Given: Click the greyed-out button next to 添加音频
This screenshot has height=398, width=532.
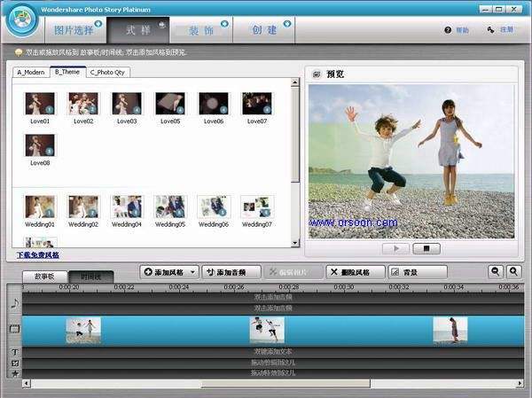Looking at the screenshot, I should (293, 272).
